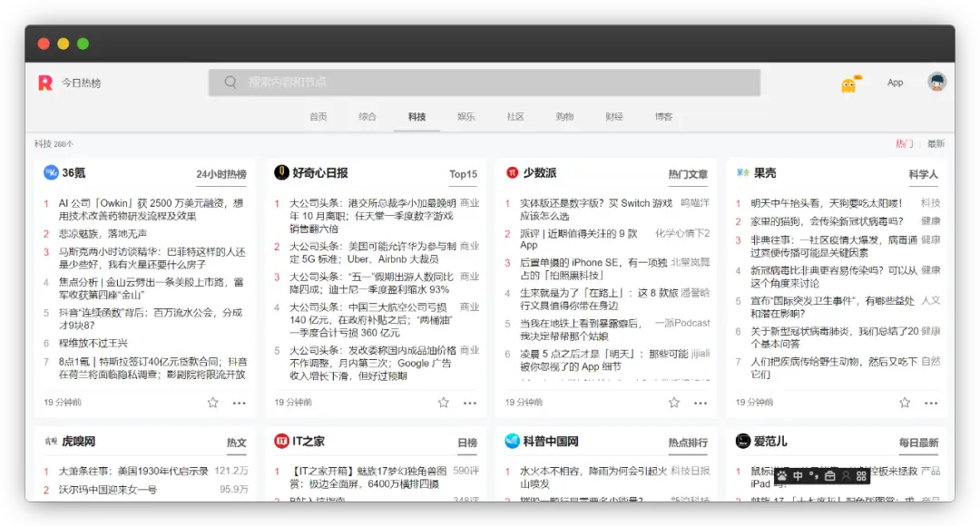The width and height of the screenshot is (980, 526).
Task: Open article 沃尔玛中国迎来女一号
Action: click(107, 490)
